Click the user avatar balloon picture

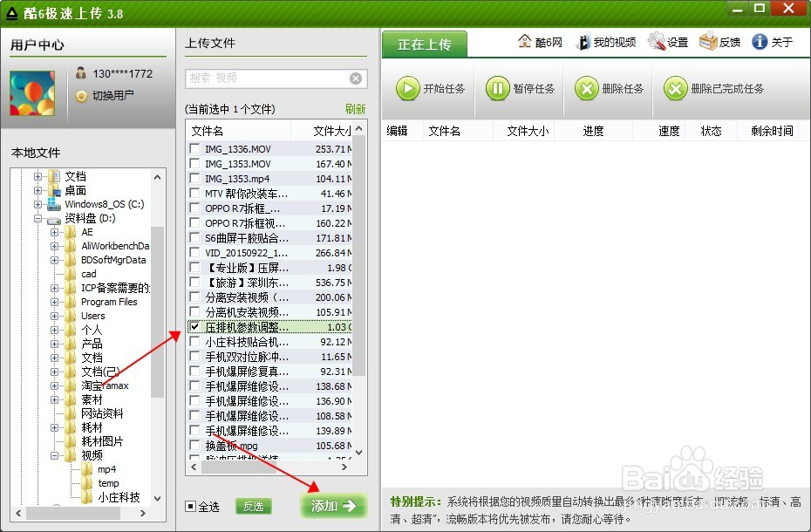click(x=32, y=93)
